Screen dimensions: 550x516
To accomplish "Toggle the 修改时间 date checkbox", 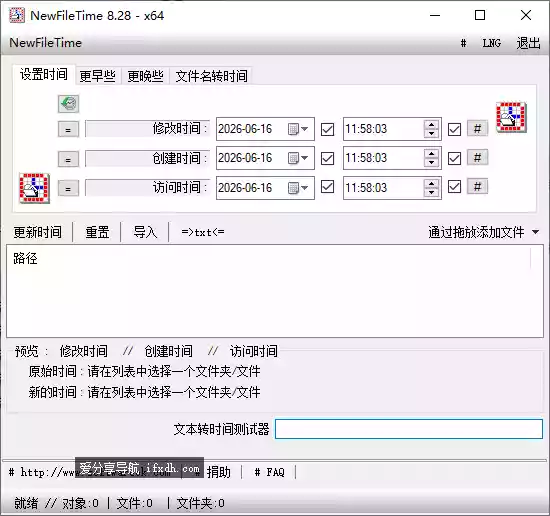I will [x=327, y=129].
